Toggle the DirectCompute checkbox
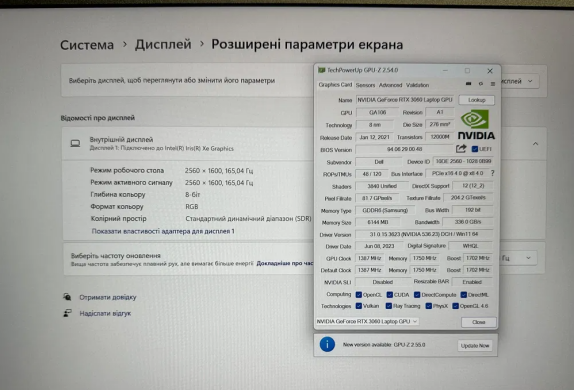This screenshot has height=390, width=574. (x=417, y=295)
